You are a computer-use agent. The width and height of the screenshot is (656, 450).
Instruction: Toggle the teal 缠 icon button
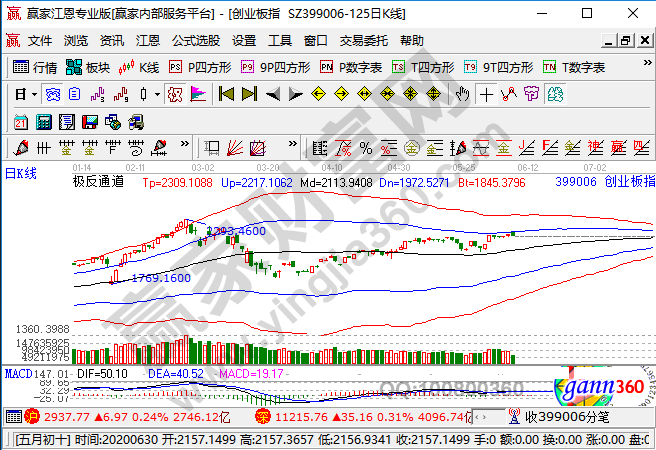click(555, 95)
